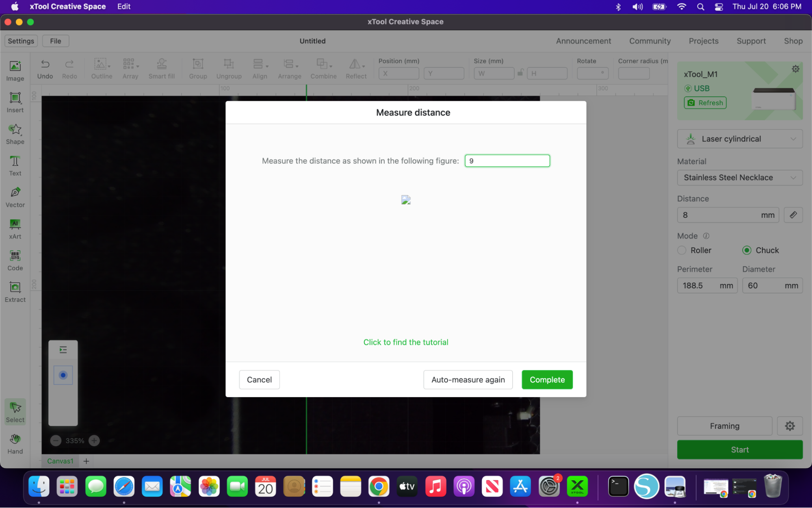Click the measured distance input field
This screenshot has width=812, height=508.
[507, 161]
